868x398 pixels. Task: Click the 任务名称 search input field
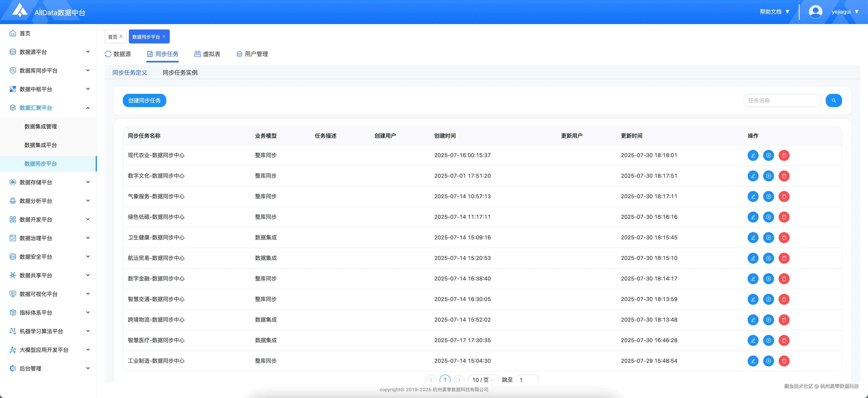[x=782, y=100]
